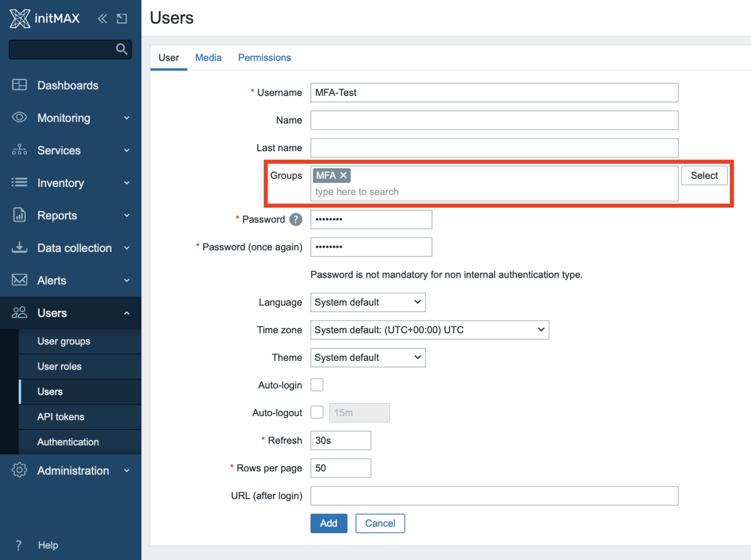Click the Data collection download icon

point(20,247)
